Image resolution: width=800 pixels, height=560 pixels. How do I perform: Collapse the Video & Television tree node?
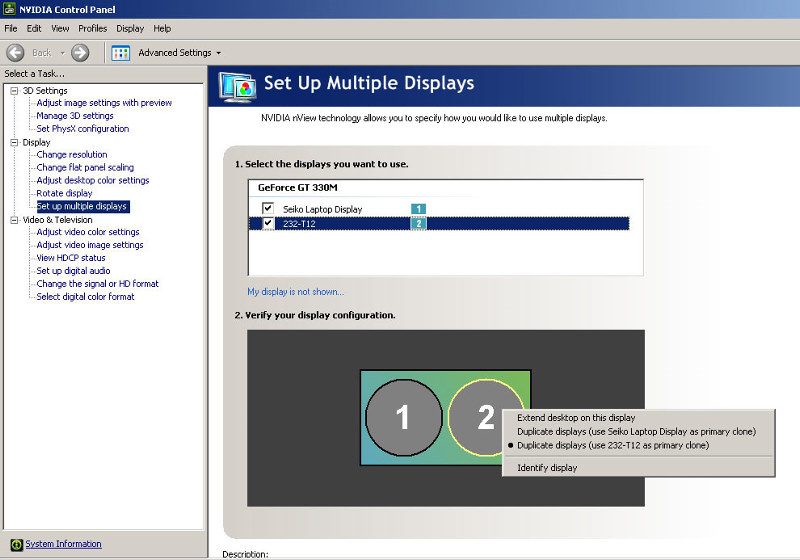[x=14, y=220]
